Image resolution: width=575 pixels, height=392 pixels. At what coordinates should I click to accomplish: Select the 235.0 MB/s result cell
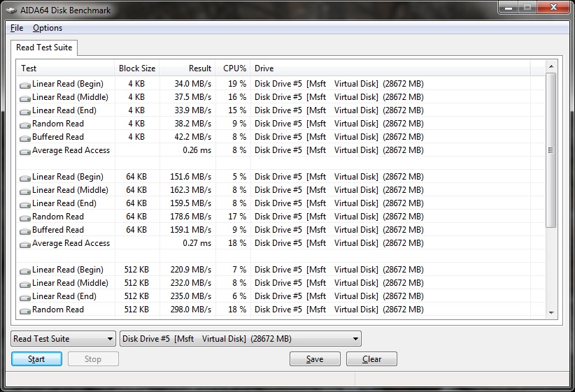(191, 296)
